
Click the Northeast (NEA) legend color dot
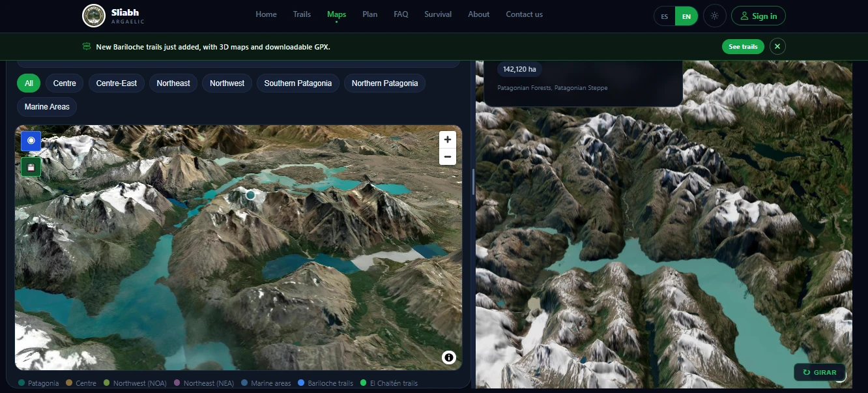pos(177,383)
